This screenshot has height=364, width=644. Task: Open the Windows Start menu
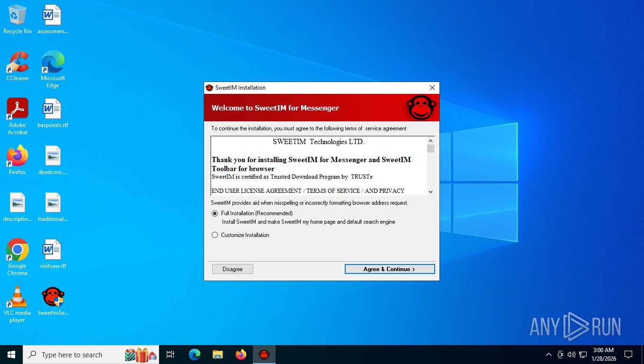(11, 355)
